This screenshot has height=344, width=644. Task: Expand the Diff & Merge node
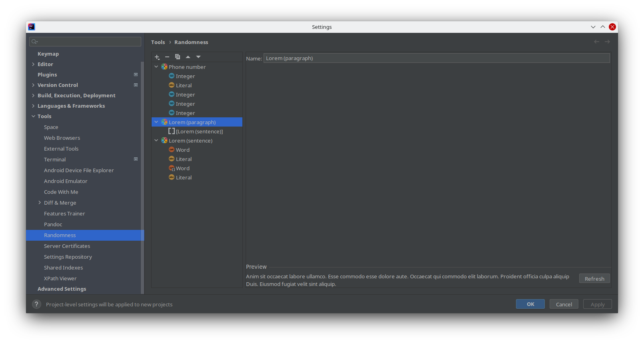coord(40,203)
